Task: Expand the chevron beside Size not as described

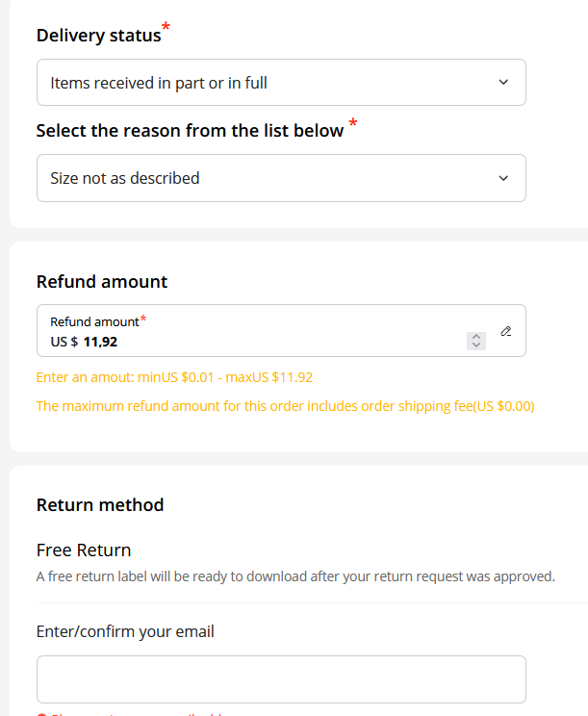Action: (x=503, y=178)
